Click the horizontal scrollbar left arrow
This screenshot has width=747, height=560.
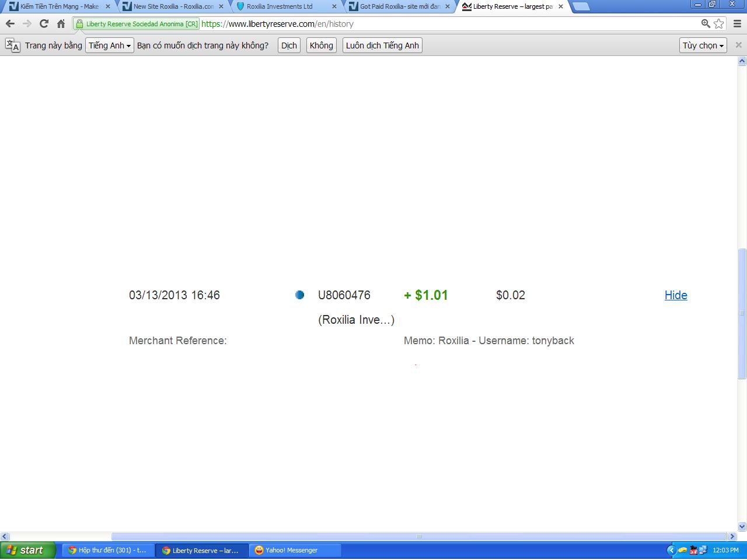click(x=4, y=536)
